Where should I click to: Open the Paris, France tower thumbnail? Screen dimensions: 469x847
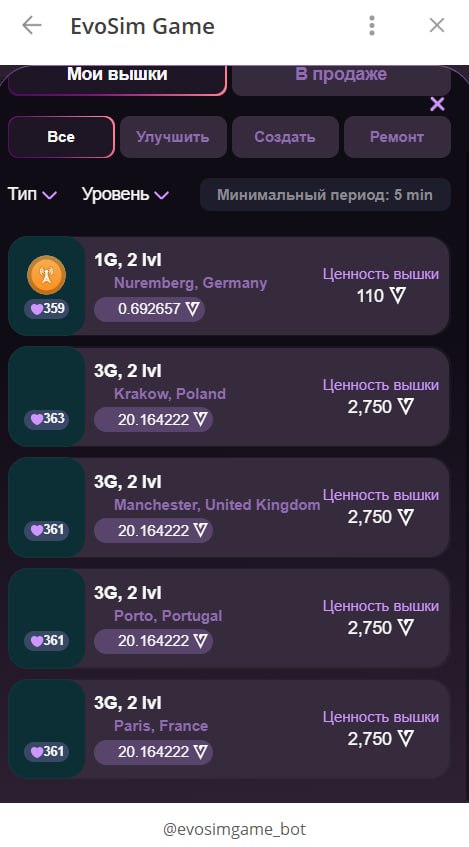pyautogui.click(x=46, y=729)
